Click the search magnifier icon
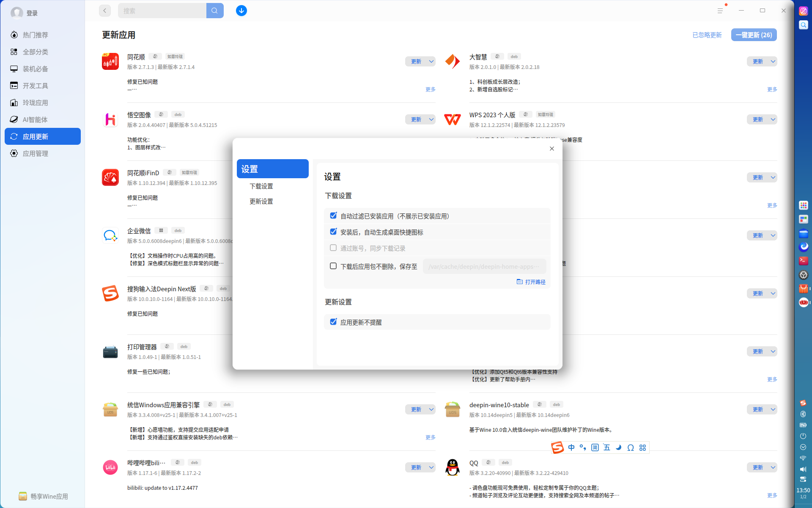The width and height of the screenshot is (812, 508). tap(215, 11)
